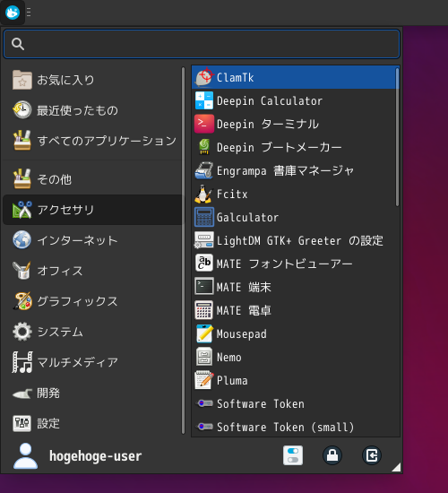Launch ClamTk from the application list
Image resolution: width=448 pixels, height=493 pixels.
point(295,77)
